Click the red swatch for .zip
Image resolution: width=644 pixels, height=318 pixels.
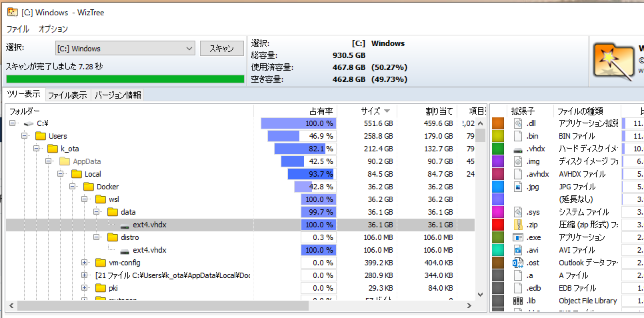498,225
